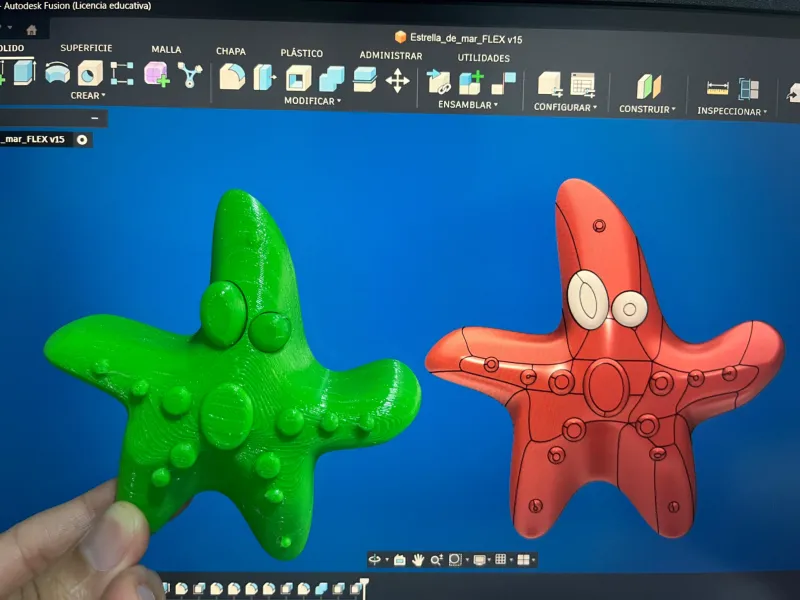Collapse the browser panel with minus button
Screen dimensions: 800x600
[95, 118]
